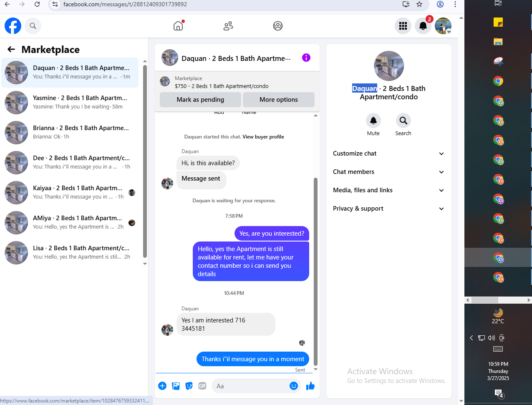Show hidden tray icons with the chevron
Viewport: 532px width, 405px height.
tap(471, 338)
